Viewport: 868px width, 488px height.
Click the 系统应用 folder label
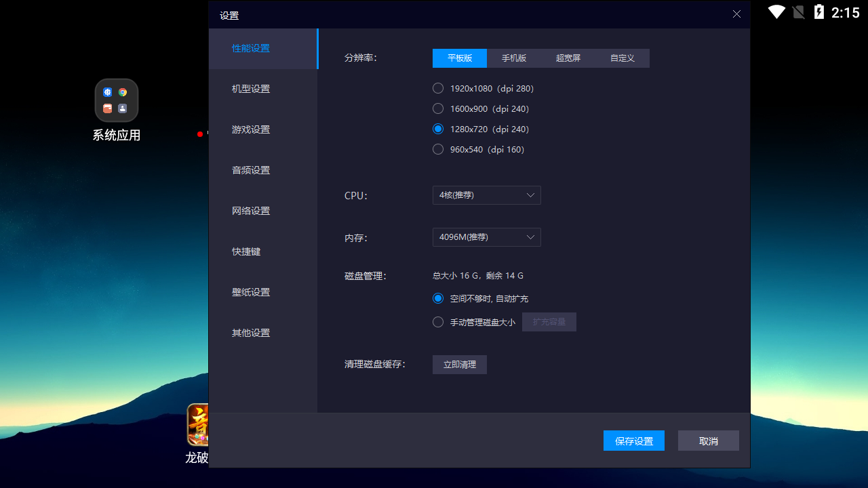click(x=117, y=135)
